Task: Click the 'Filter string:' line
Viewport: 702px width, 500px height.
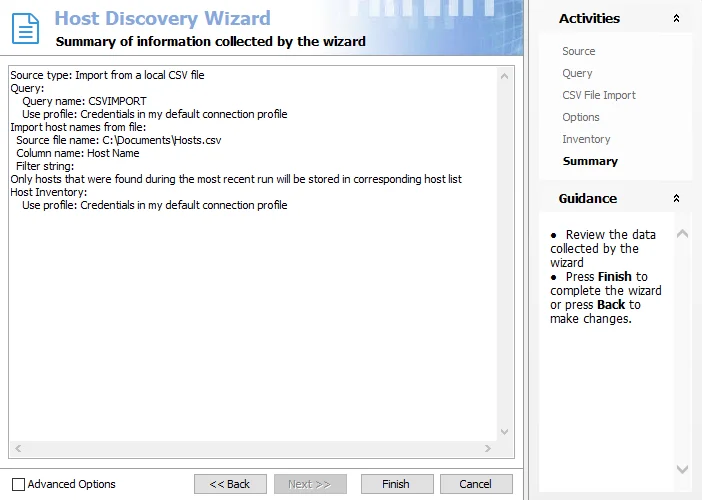Action: pos(45,166)
